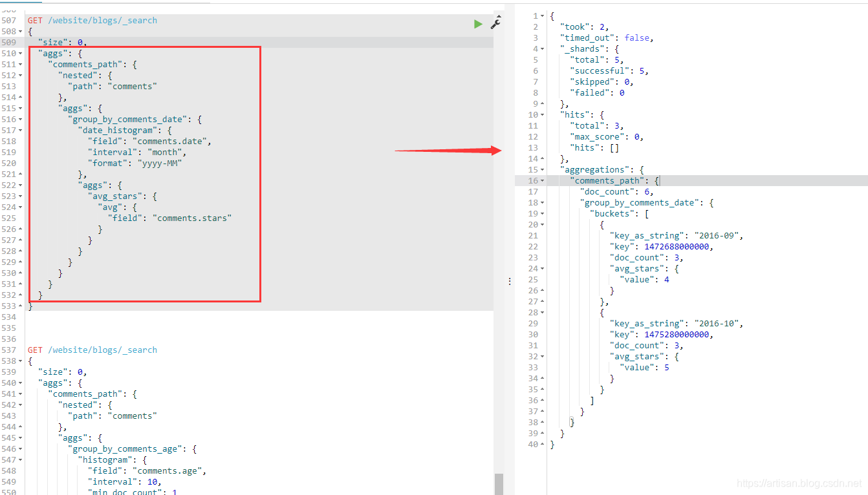
Task: Click the key value 1472688000000
Action: pos(677,246)
